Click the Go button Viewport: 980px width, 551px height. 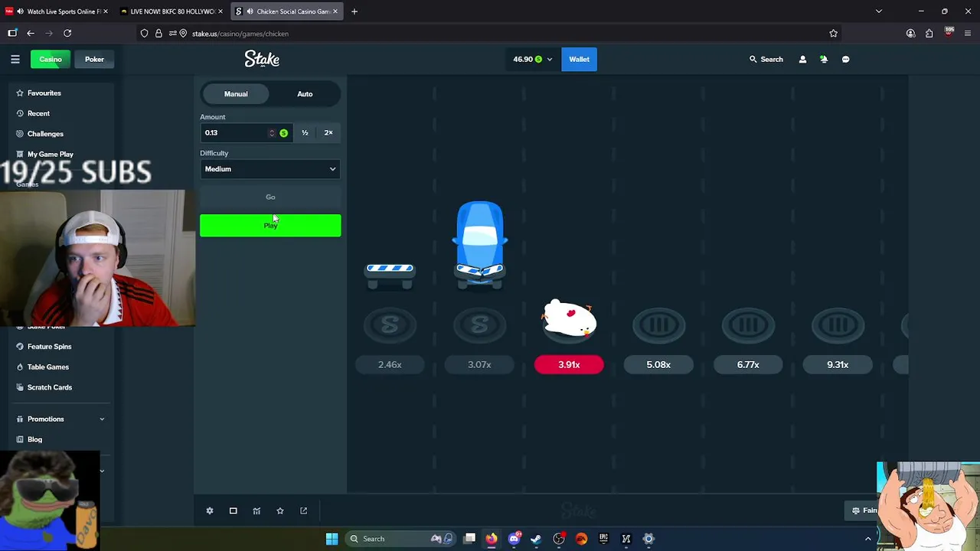click(270, 197)
